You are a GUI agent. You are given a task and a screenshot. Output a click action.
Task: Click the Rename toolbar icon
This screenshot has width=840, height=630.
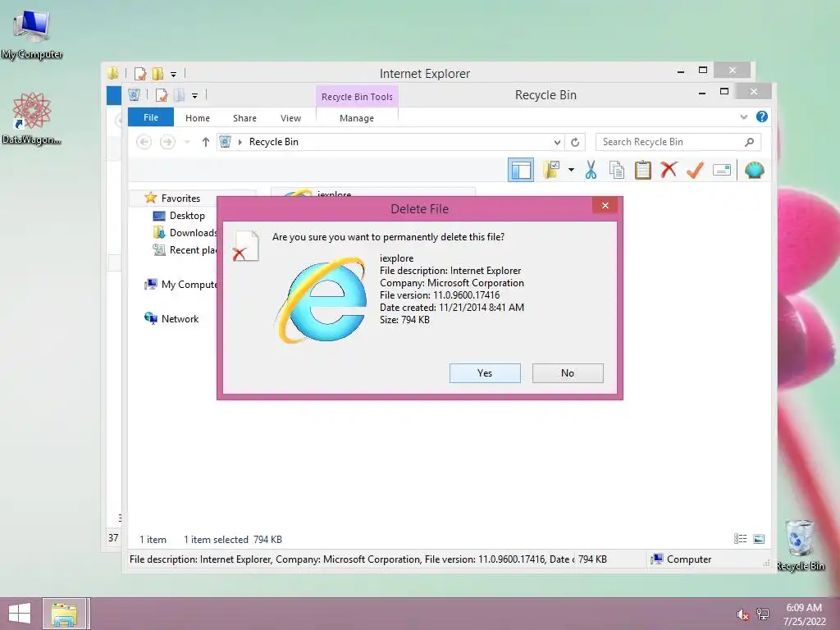point(722,171)
